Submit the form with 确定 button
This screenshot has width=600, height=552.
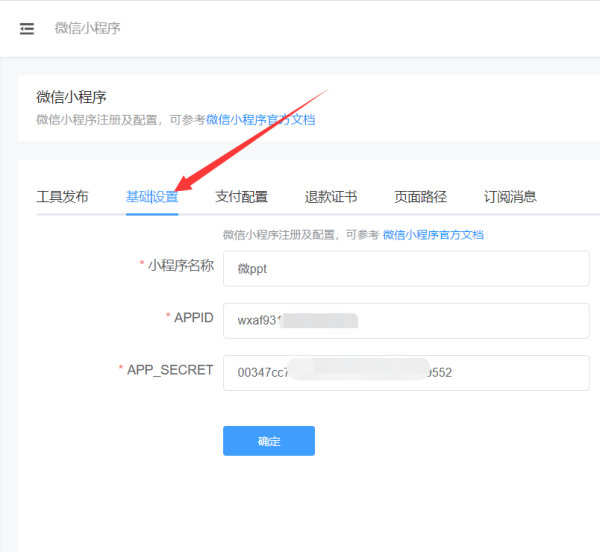tap(269, 441)
